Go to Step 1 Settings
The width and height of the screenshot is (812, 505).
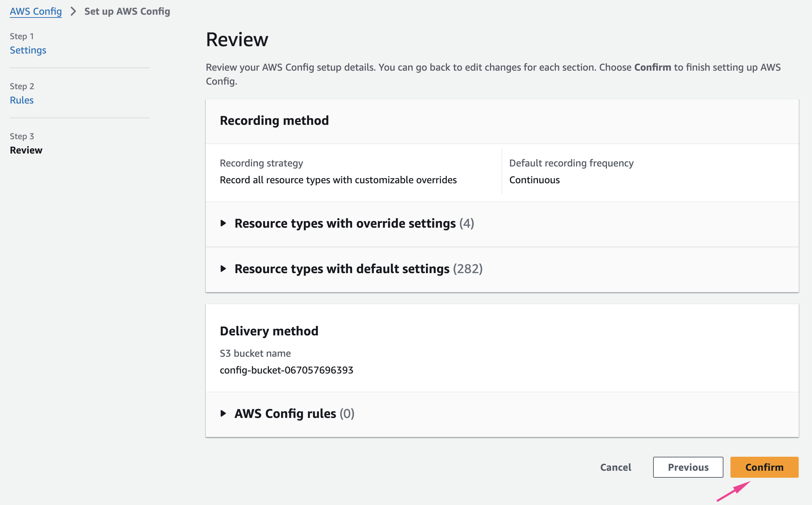point(28,50)
